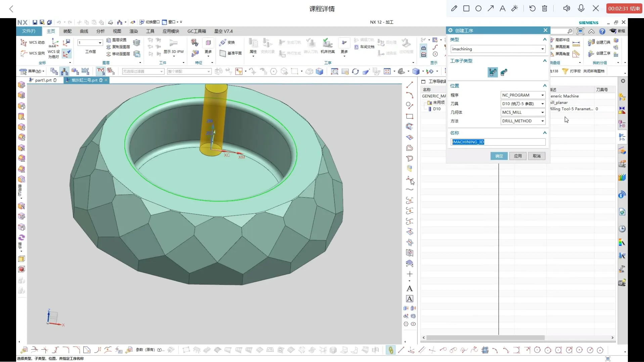Screen dimensions: 644x362
Task: Click the 创建刀具 (Create Tool) icon
Action: [591, 42]
